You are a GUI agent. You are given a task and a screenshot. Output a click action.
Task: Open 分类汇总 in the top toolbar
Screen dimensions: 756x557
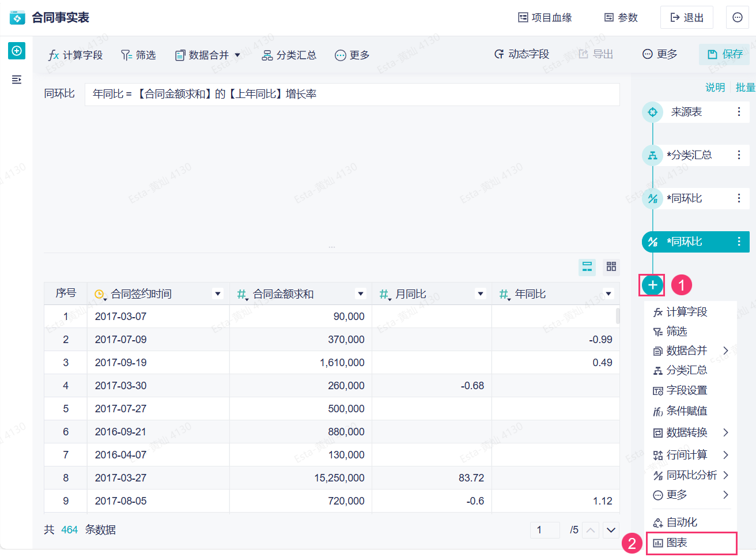(x=289, y=55)
